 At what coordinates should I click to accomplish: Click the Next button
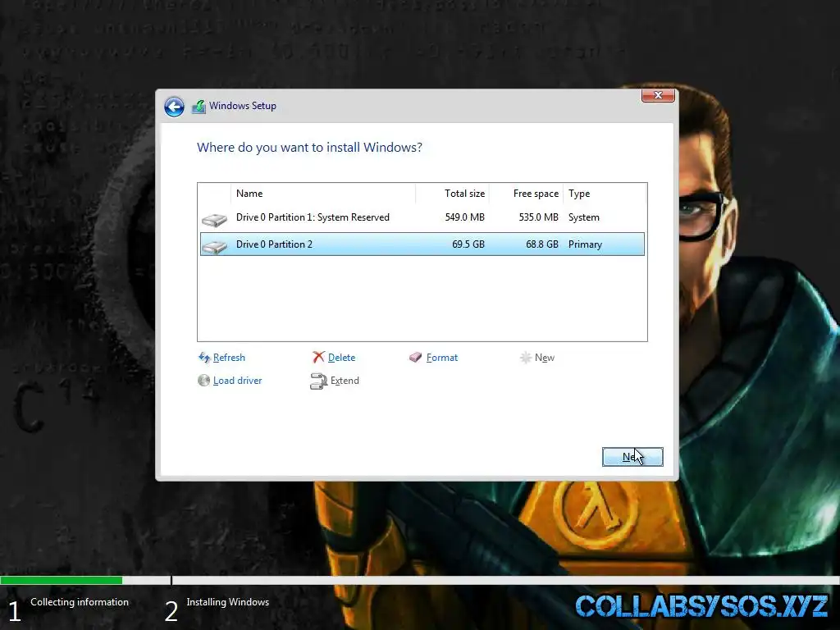pos(632,457)
